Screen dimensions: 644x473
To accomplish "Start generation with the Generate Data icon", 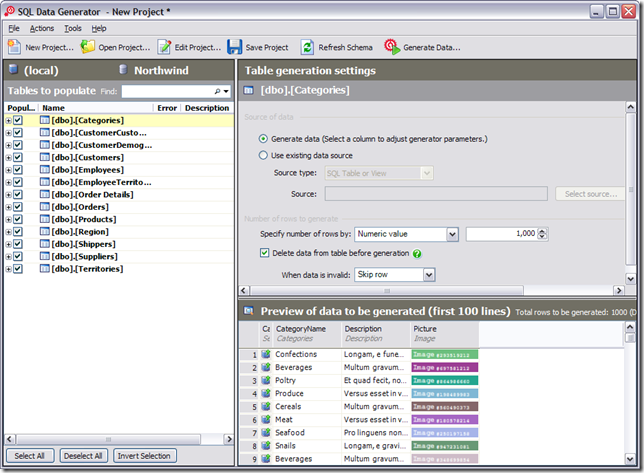I will coord(392,47).
